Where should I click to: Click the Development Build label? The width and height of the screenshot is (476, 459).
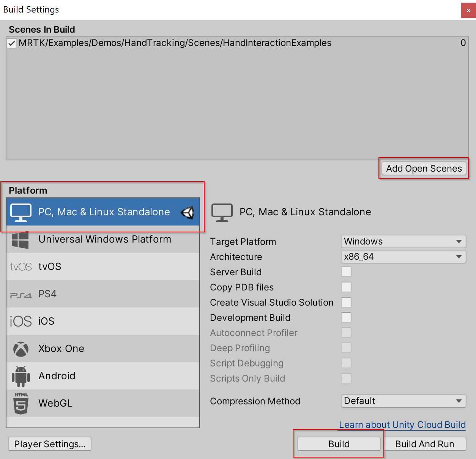250,318
